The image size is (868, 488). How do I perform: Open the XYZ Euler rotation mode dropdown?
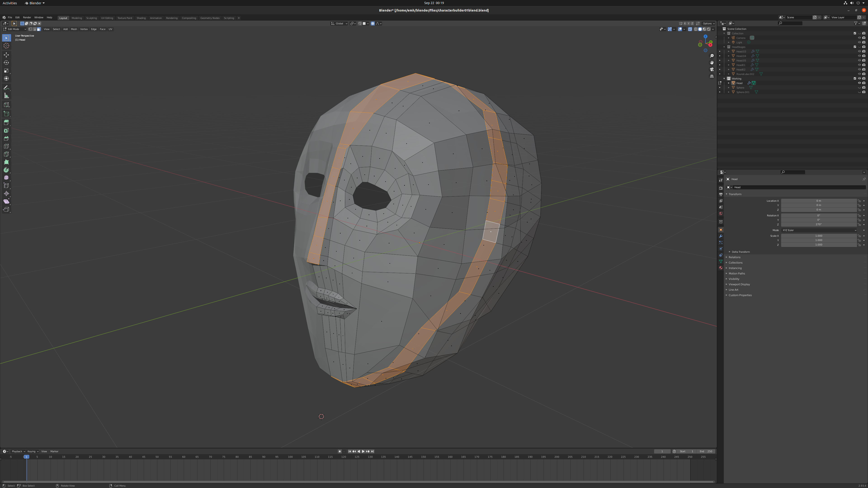pos(819,230)
